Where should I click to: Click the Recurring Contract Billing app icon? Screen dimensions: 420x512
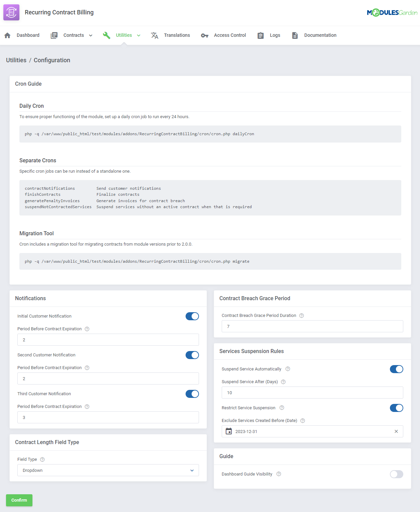(11, 12)
